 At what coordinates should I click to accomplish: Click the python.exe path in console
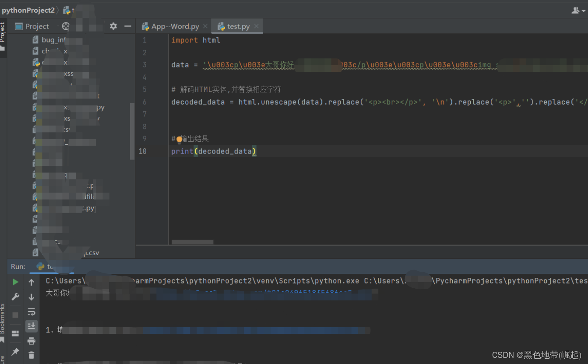pyautogui.click(x=202, y=281)
